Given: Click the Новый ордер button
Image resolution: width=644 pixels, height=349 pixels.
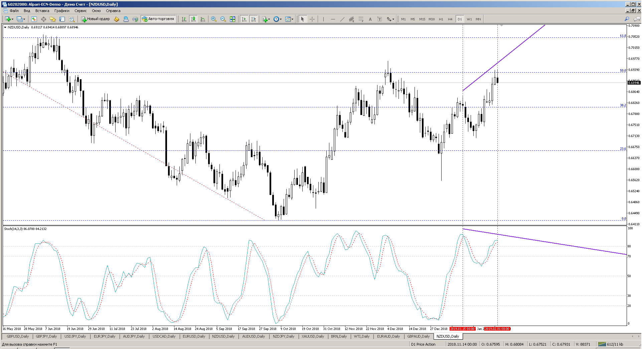Looking at the screenshot, I should [x=96, y=19].
